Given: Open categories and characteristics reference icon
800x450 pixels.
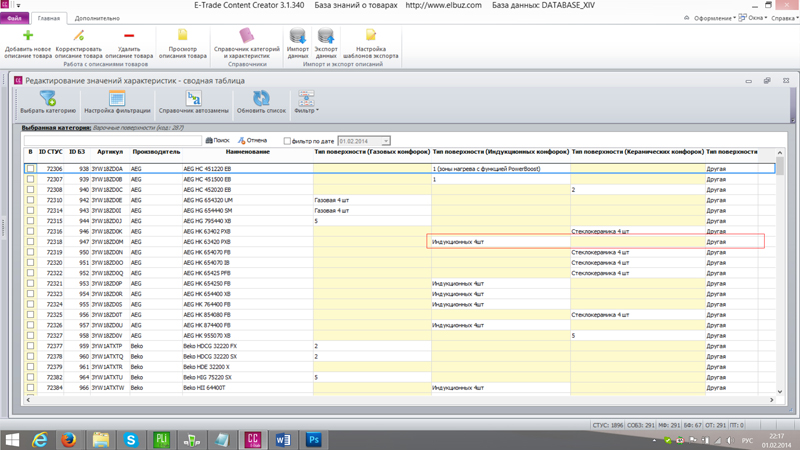Looking at the screenshot, I should tap(246, 35).
